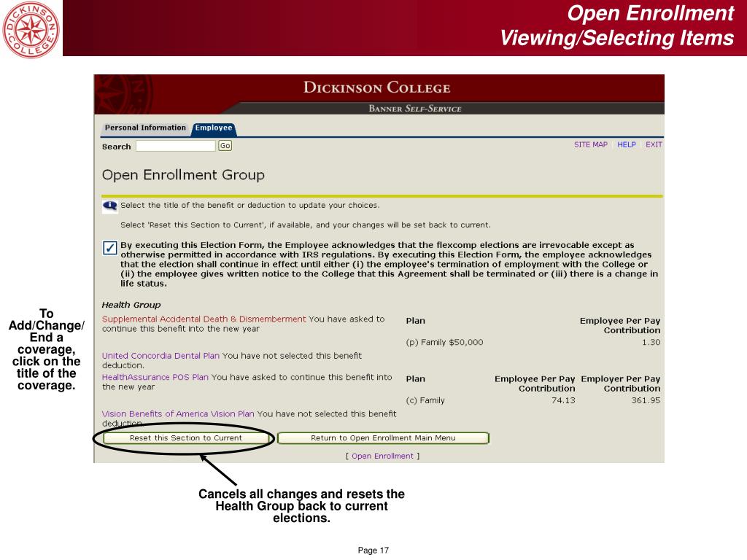
Task: Open the Personal Information tab
Action: (145, 128)
